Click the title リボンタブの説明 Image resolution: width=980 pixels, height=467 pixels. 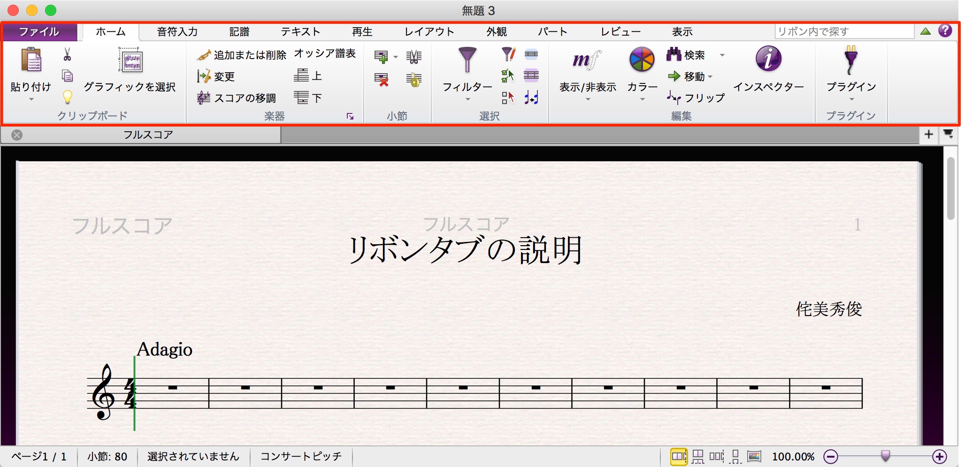(466, 250)
